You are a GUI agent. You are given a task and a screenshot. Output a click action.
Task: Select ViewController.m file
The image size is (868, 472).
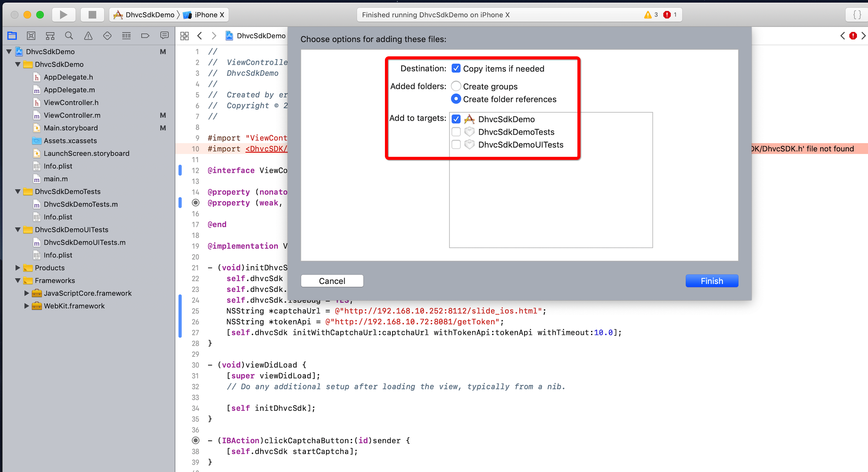[72, 115]
